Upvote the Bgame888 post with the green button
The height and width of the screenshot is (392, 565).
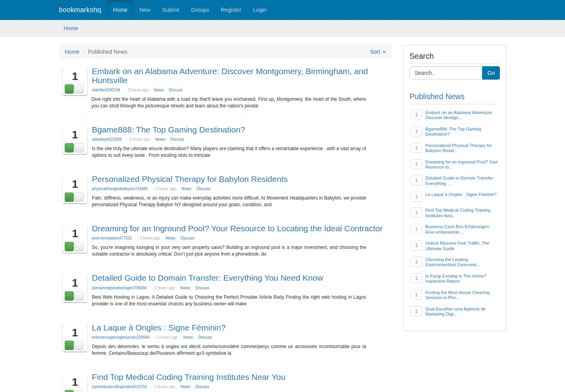pyautogui.click(x=69, y=148)
